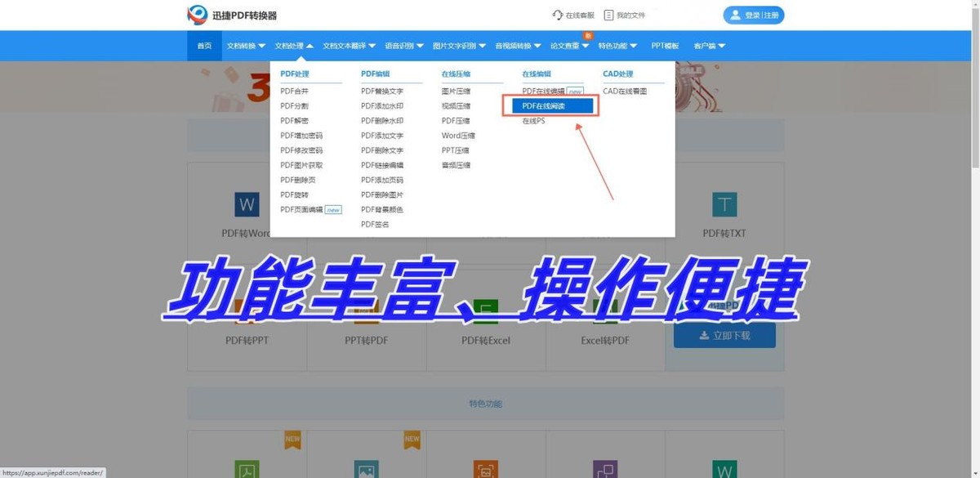The height and width of the screenshot is (478, 980).
Task: Click the 登录|注册 button
Action: (x=752, y=15)
